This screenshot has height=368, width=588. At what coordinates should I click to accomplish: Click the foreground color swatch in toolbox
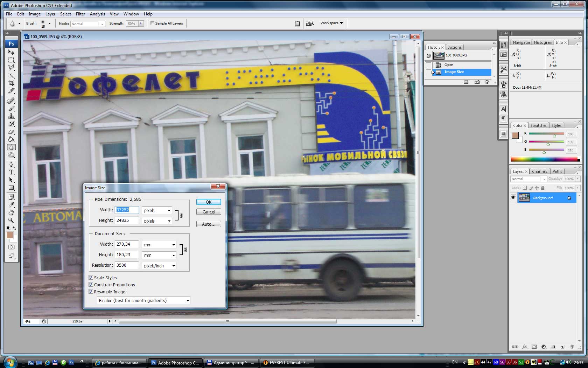coord(9,235)
